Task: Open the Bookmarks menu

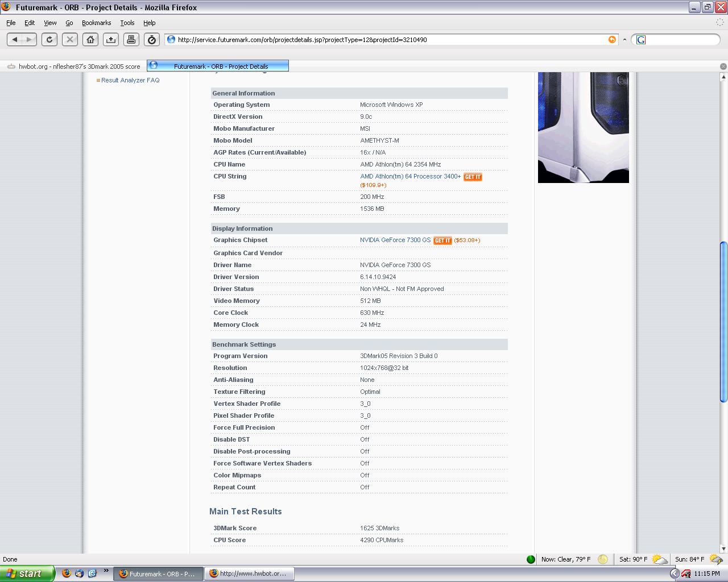Action: (96, 23)
